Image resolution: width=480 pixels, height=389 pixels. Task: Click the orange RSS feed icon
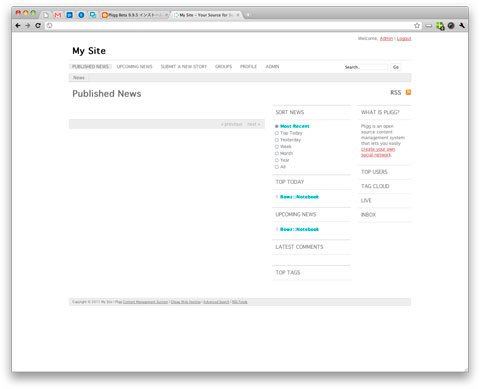tap(408, 92)
